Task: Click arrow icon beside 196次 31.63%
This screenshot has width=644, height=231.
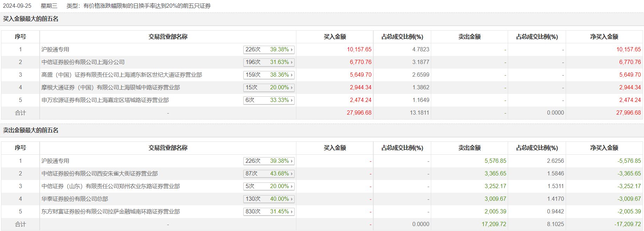Action: (x=291, y=62)
